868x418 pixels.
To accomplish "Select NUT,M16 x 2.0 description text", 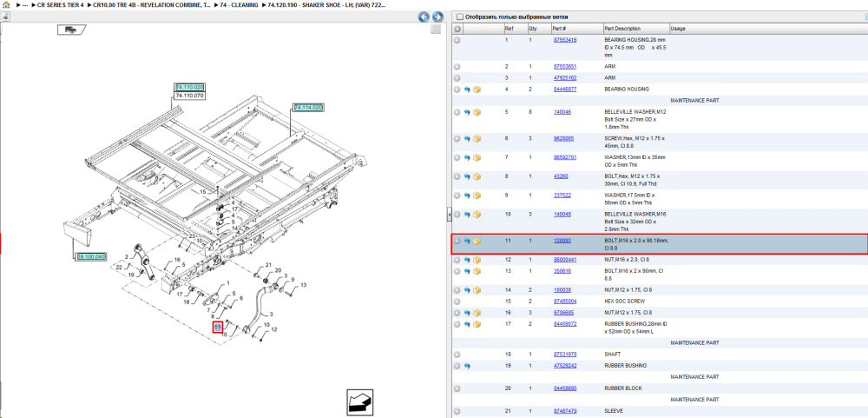I will click(x=628, y=260).
